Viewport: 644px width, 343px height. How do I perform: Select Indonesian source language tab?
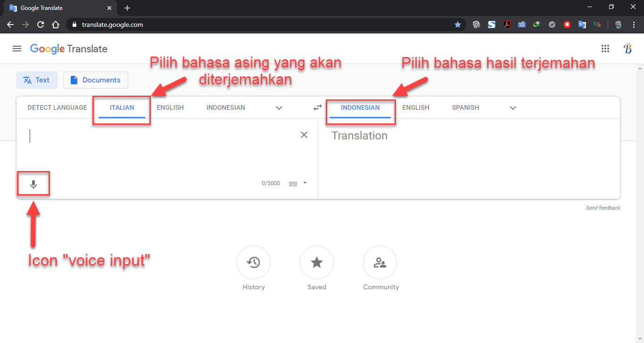tap(226, 107)
